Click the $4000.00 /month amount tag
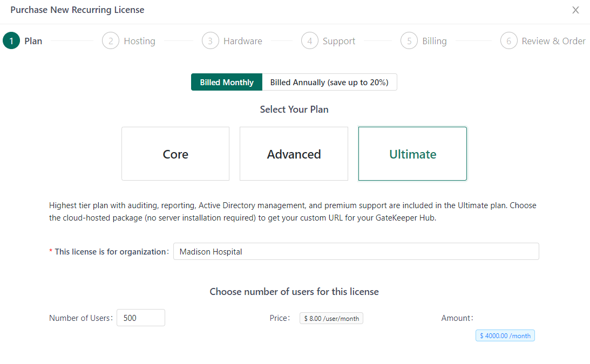 pyautogui.click(x=505, y=335)
